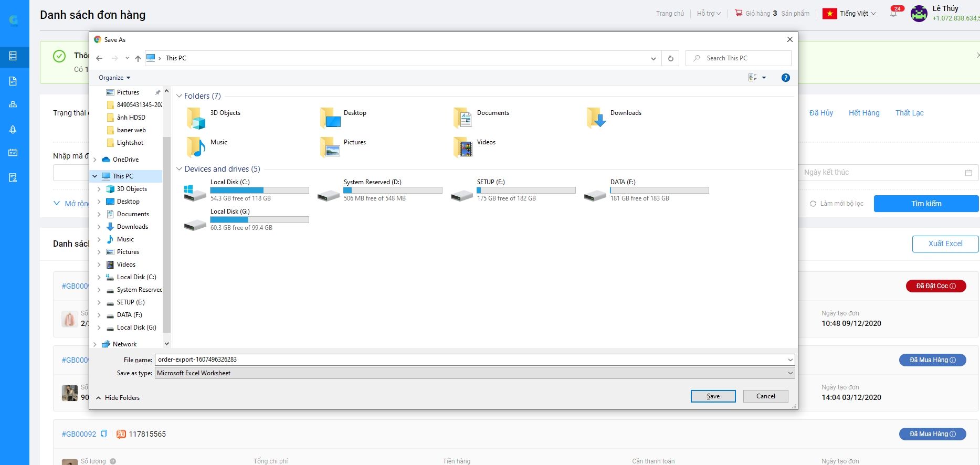
Task: Open the Save as type combo box
Action: click(x=475, y=373)
